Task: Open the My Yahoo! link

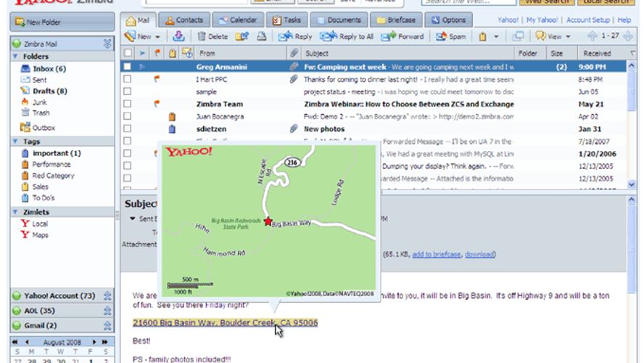Action: (x=542, y=20)
